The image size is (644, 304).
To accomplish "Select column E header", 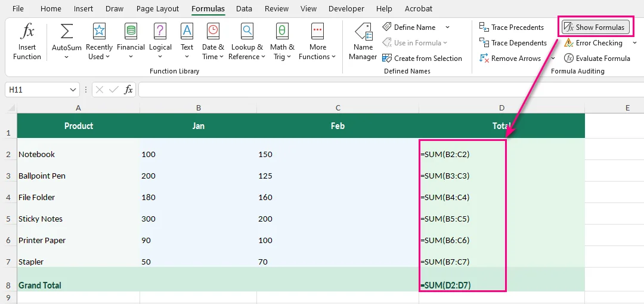I will tap(627, 108).
